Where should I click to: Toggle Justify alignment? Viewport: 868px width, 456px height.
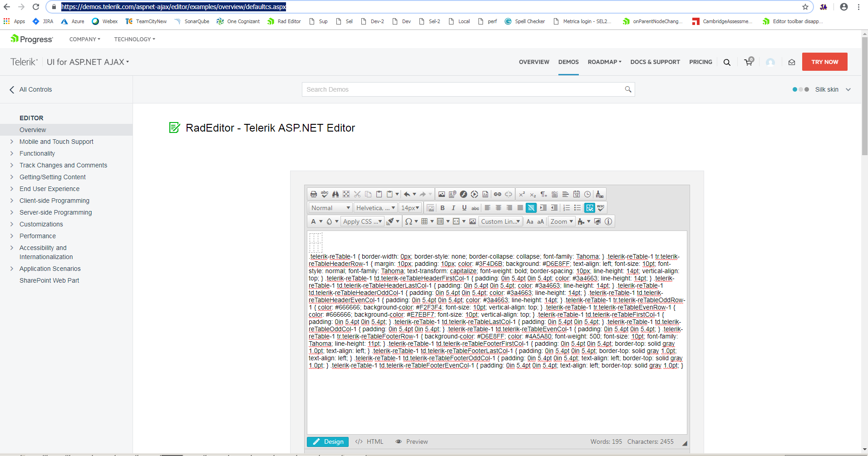(520, 208)
